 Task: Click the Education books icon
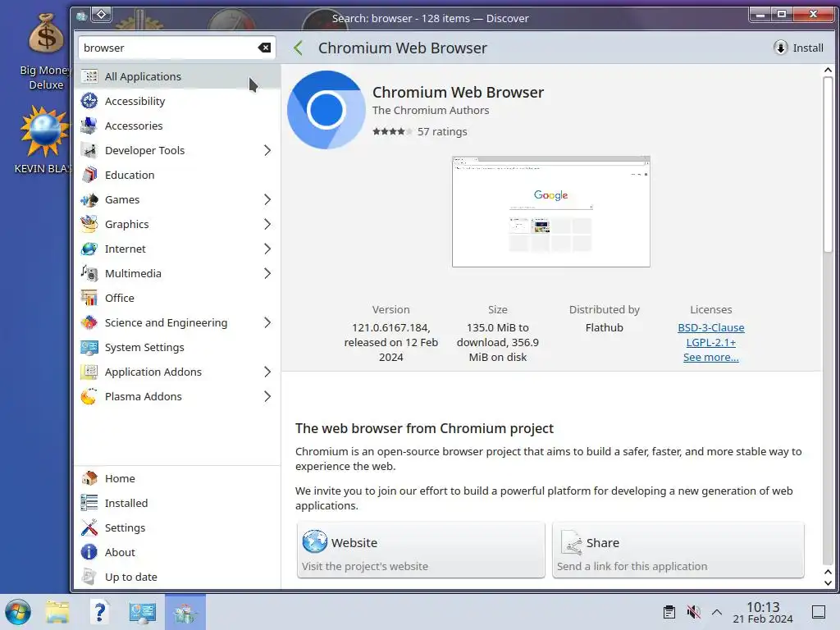coord(89,176)
